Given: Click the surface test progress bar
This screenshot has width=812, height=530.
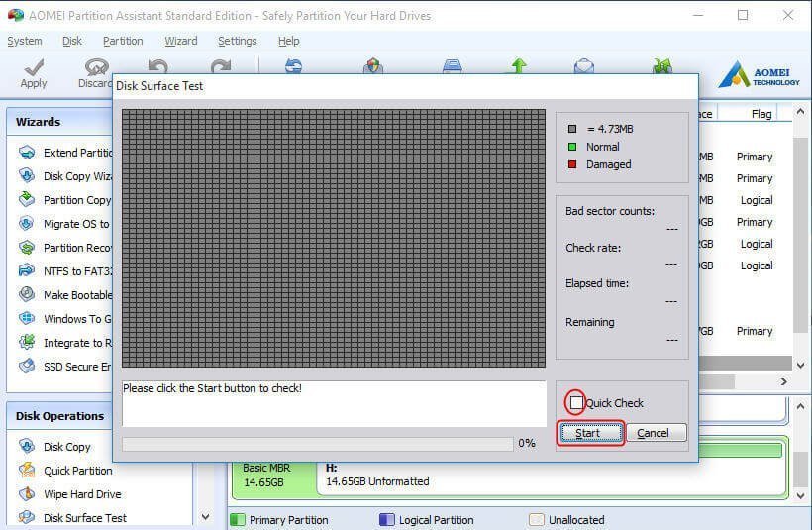Looking at the screenshot, I should point(318,444).
